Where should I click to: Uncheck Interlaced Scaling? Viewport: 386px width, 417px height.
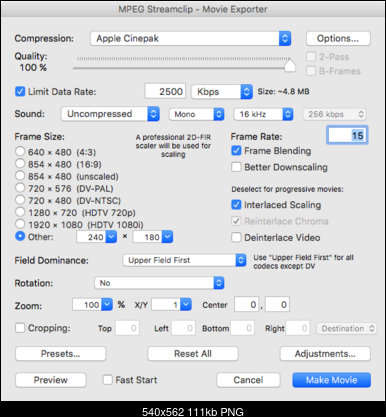[x=236, y=205]
